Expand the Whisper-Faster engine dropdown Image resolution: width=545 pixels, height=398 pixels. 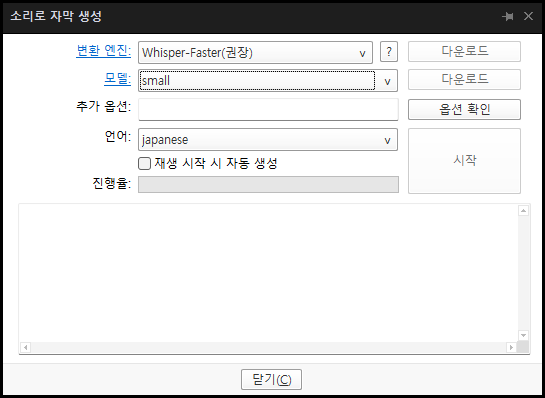point(255,52)
